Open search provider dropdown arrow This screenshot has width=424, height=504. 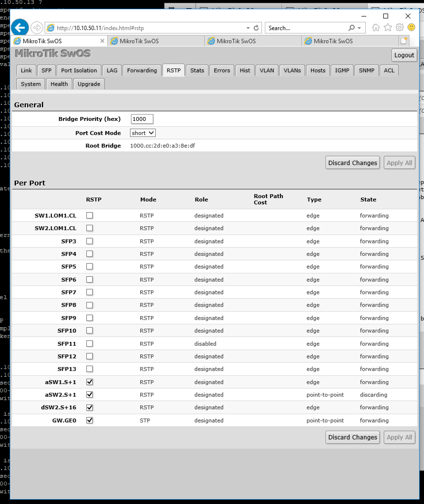pyautogui.click(x=359, y=28)
